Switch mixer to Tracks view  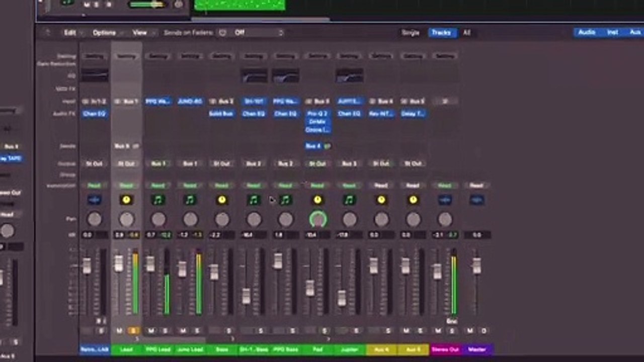(441, 33)
